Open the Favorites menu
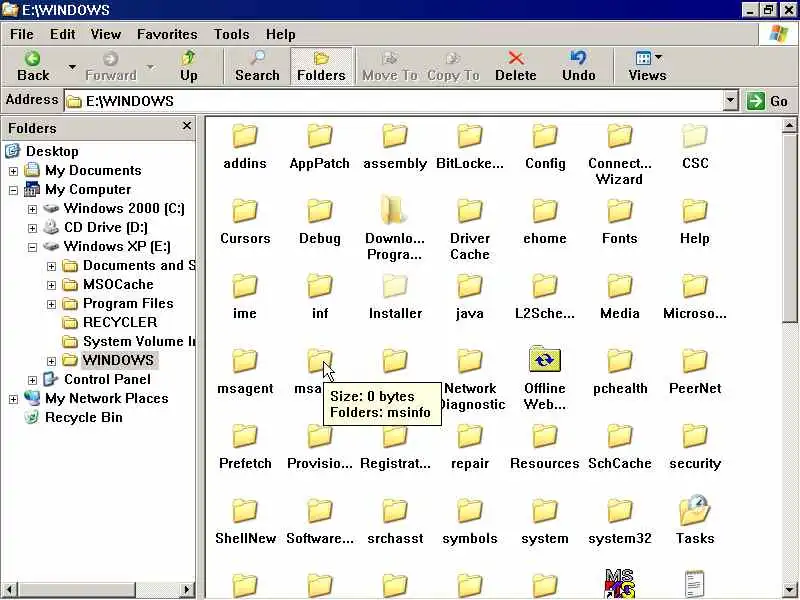This screenshot has height=600, width=800. (x=167, y=34)
